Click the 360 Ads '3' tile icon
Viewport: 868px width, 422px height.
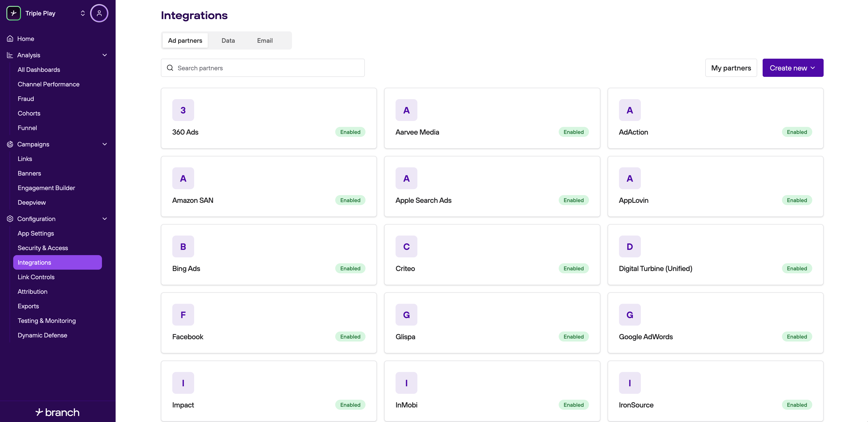coord(183,110)
